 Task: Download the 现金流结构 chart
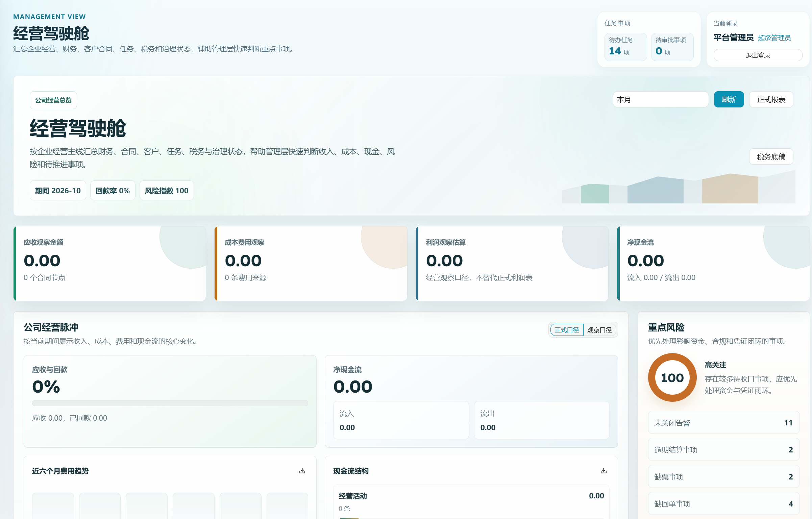(604, 471)
